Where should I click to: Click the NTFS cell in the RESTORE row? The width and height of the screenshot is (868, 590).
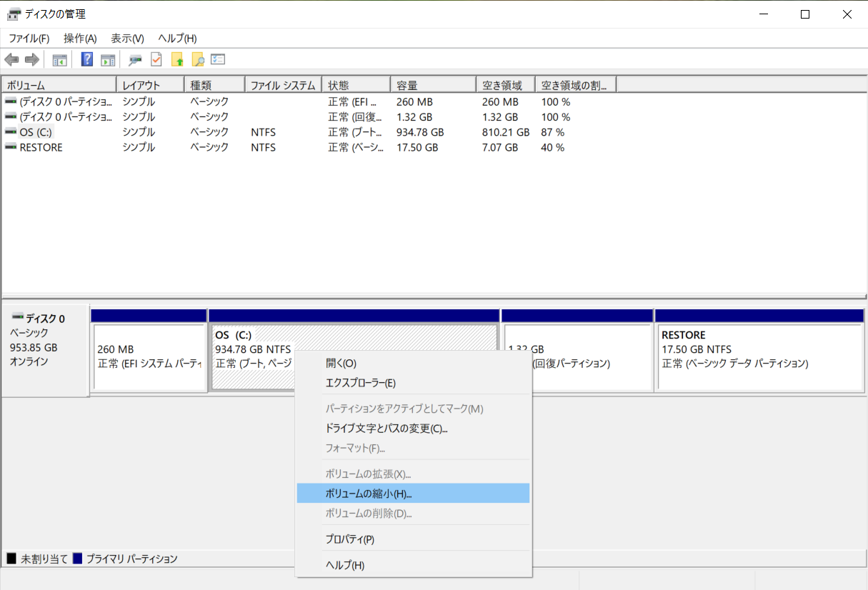click(x=264, y=147)
